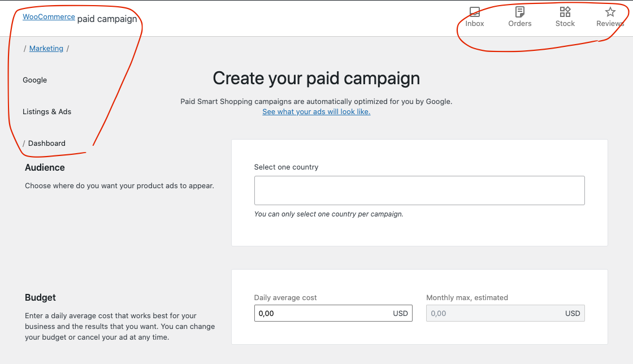This screenshot has height=364, width=633.
Task: Follow the WooCommerce breadcrumb link
Action: (49, 16)
